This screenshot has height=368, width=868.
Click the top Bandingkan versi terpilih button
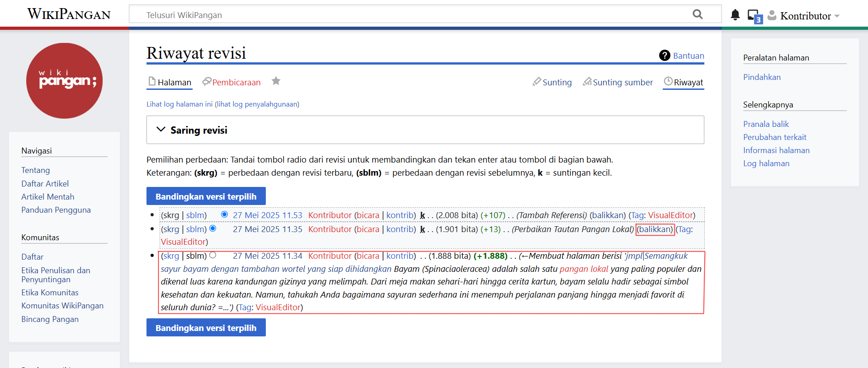click(x=206, y=196)
